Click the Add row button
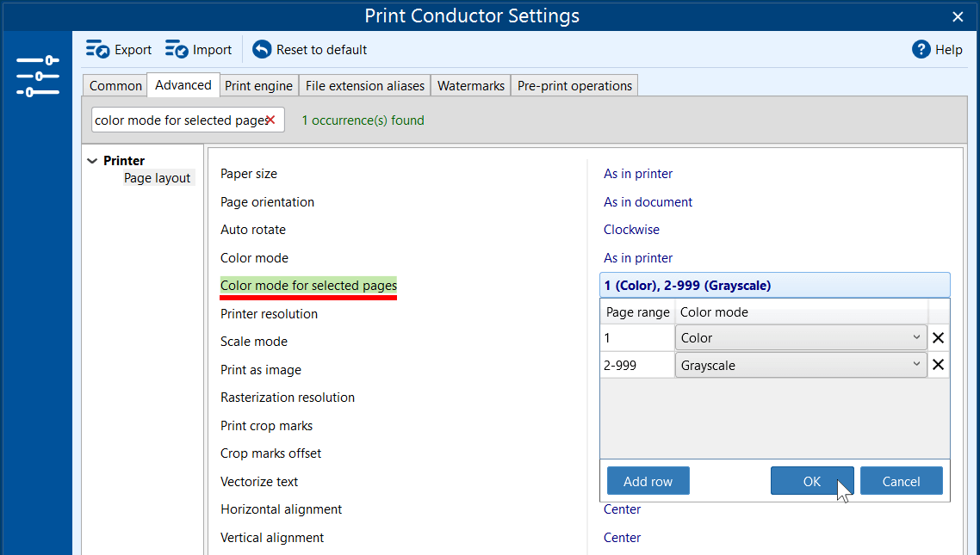The image size is (980, 555). click(648, 482)
